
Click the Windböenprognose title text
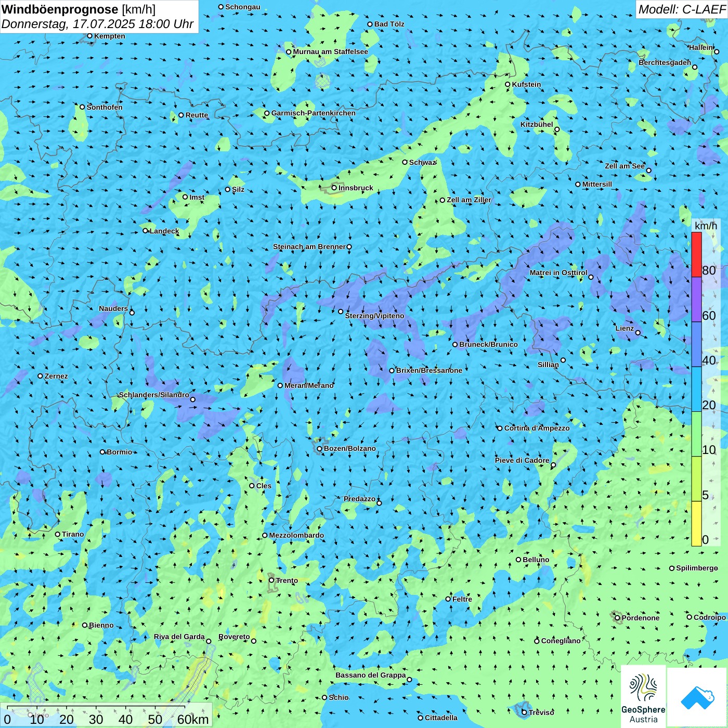click(x=60, y=9)
